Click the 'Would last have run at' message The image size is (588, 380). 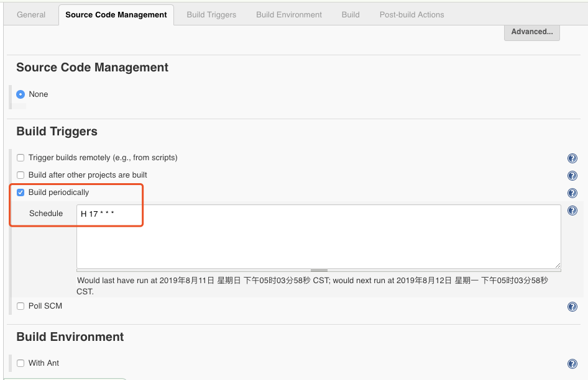(313, 286)
